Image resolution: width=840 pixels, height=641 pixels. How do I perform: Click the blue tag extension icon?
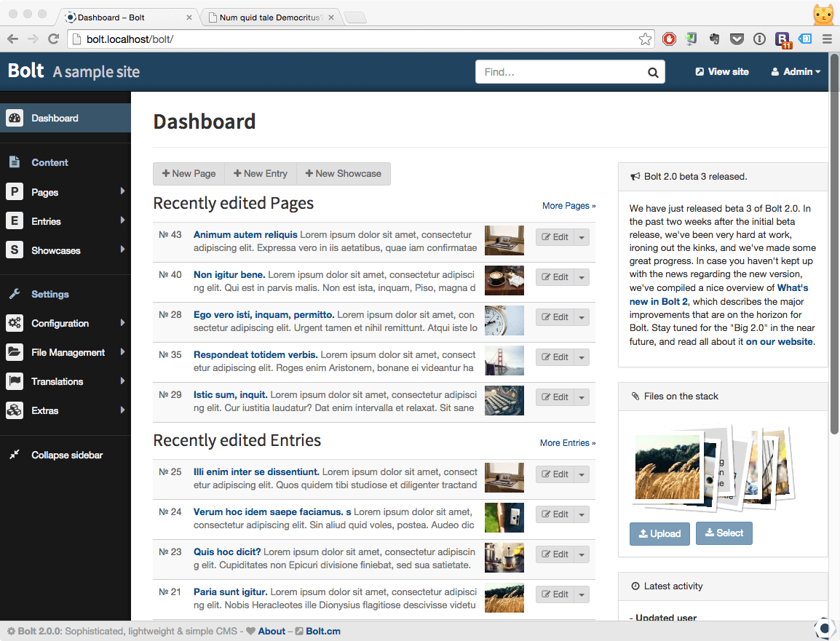[805, 39]
